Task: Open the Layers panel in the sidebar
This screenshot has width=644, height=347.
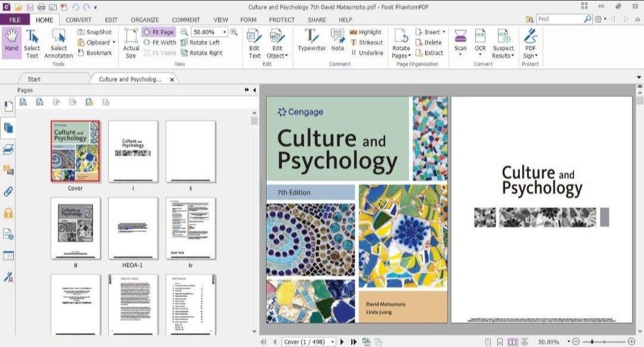Action: 7,148
